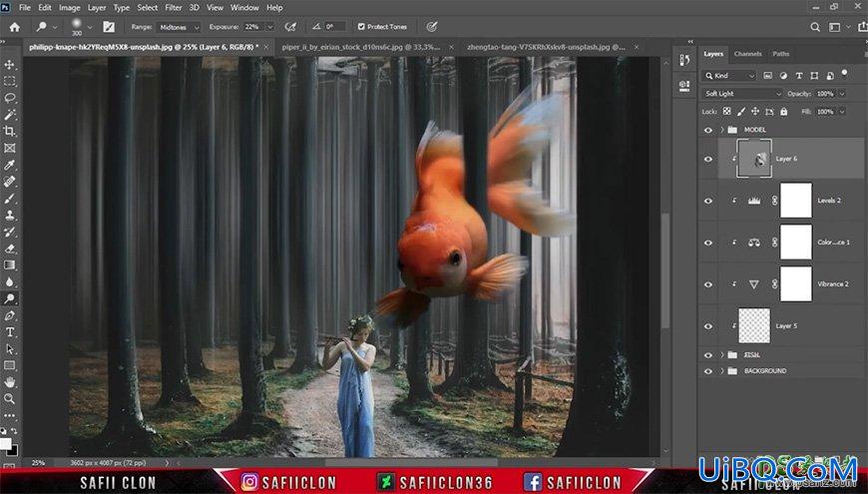
Task: Select the History Brush tool
Action: tap(9, 232)
